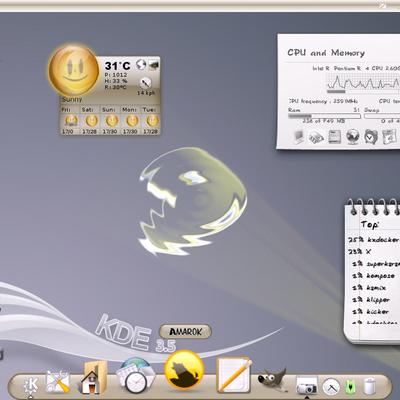Screen dimensions: 400x400
Task: Click the wind compass in weather widget
Action: coord(146,82)
